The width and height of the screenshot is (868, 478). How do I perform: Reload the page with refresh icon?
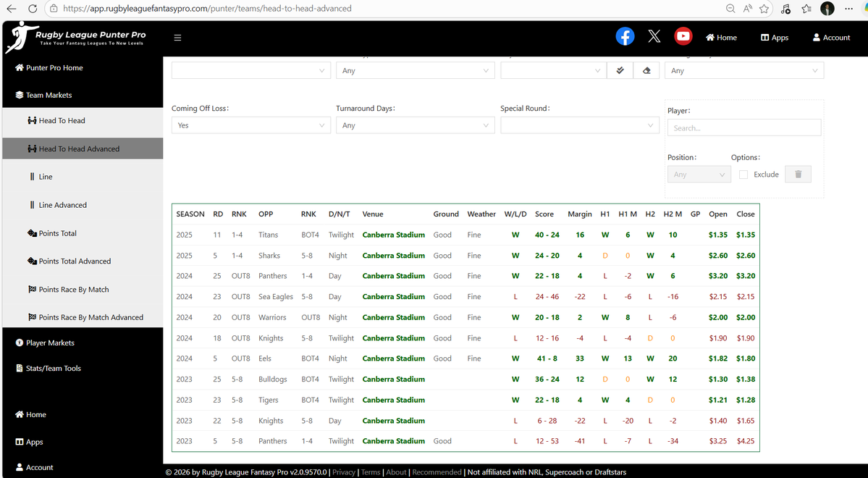pyautogui.click(x=33, y=8)
